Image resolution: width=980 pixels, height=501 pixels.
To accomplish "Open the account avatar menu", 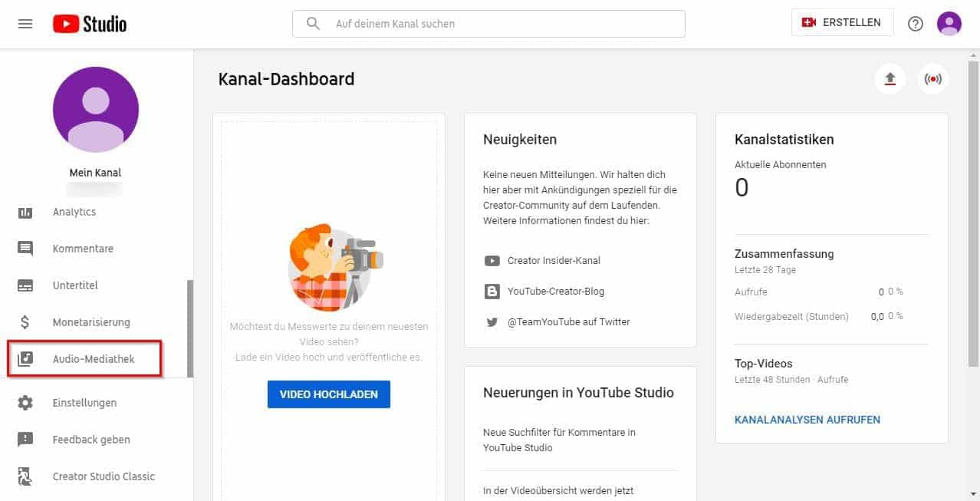I will (949, 23).
